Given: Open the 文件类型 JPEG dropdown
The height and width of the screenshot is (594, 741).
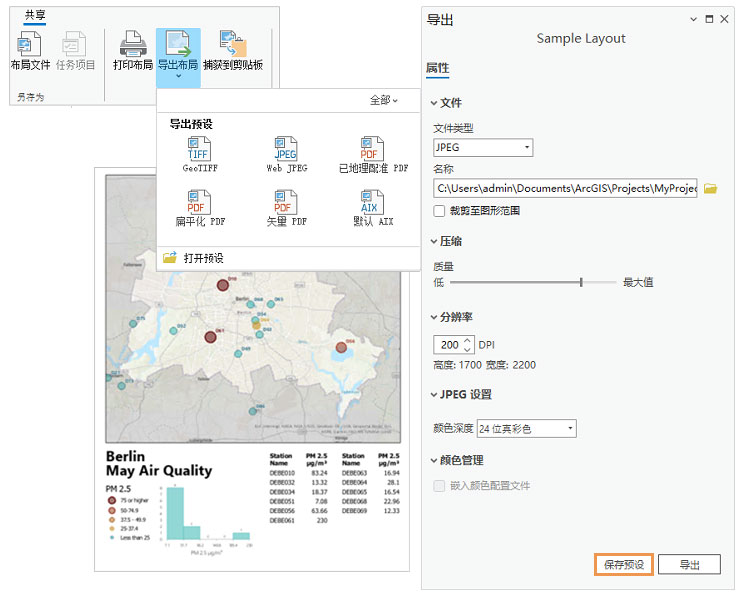Looking at the screenshot, I should [x=483, y=147].
